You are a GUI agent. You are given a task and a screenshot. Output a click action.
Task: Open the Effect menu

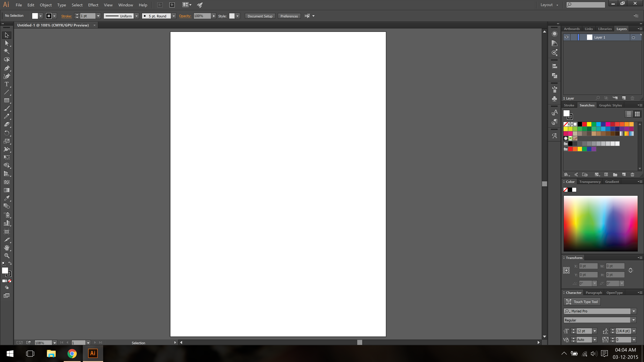93,5
